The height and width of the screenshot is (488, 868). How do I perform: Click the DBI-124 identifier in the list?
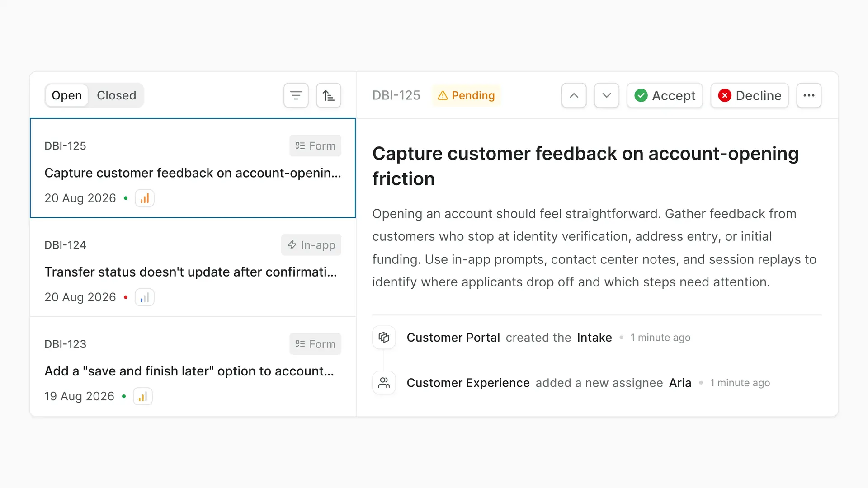(x=65, y=245)
